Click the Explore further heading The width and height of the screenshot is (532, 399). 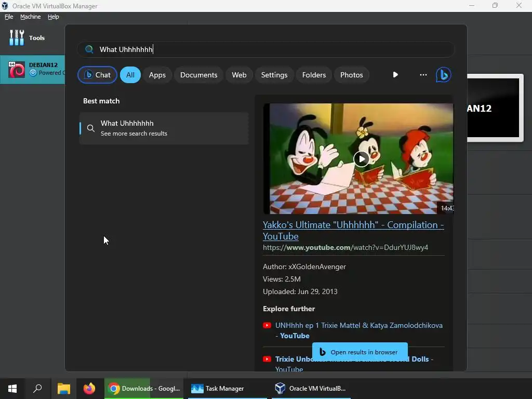pos(289,309)
